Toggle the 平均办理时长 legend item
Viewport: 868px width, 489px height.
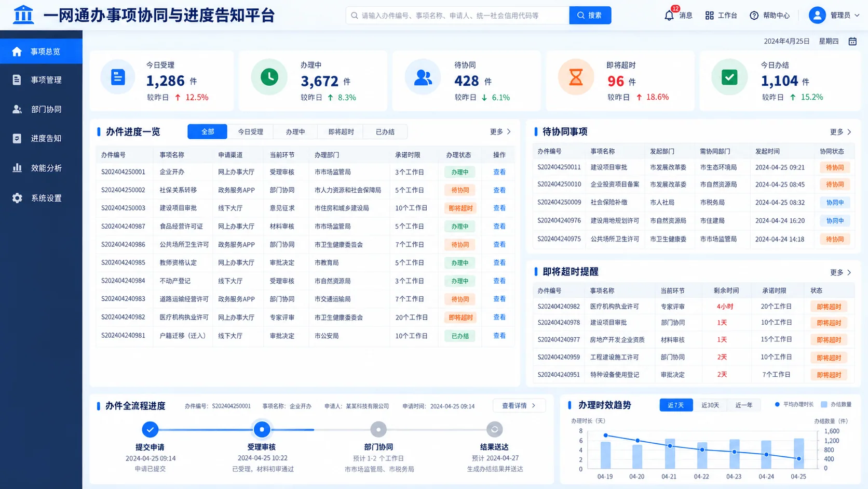point(794,404)
